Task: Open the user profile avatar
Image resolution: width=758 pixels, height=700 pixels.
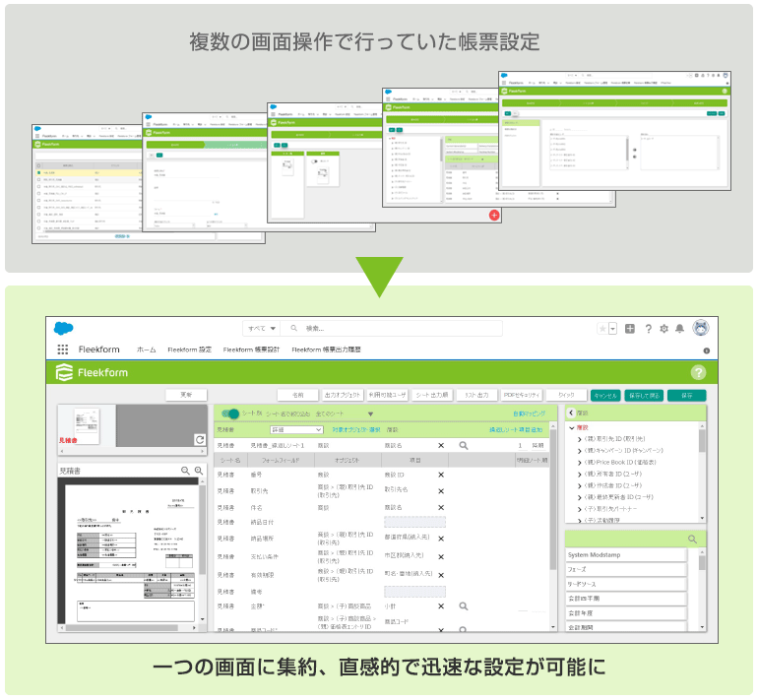Action: [701, 328]
